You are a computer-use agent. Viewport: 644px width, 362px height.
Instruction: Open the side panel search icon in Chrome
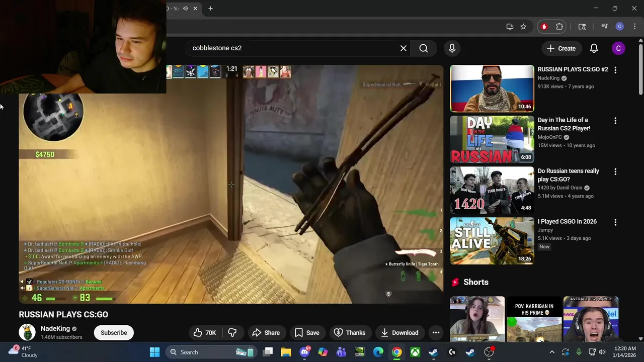tap(582, 27)
